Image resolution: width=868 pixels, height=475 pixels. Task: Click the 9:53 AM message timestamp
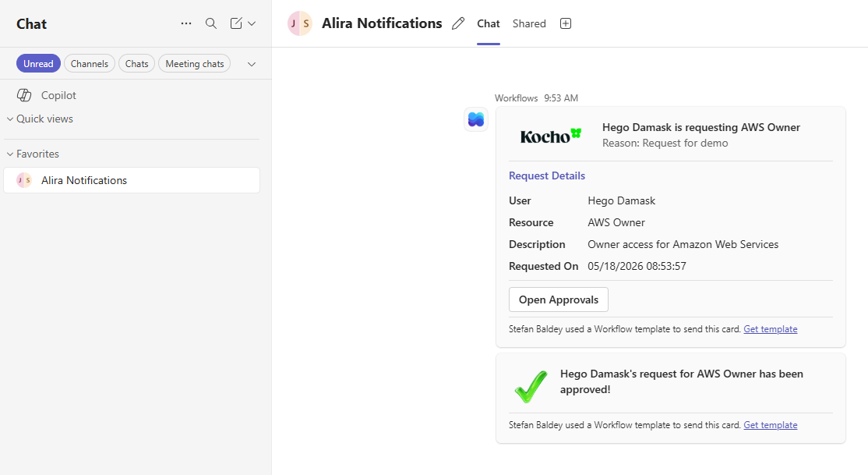coord(561,98)
